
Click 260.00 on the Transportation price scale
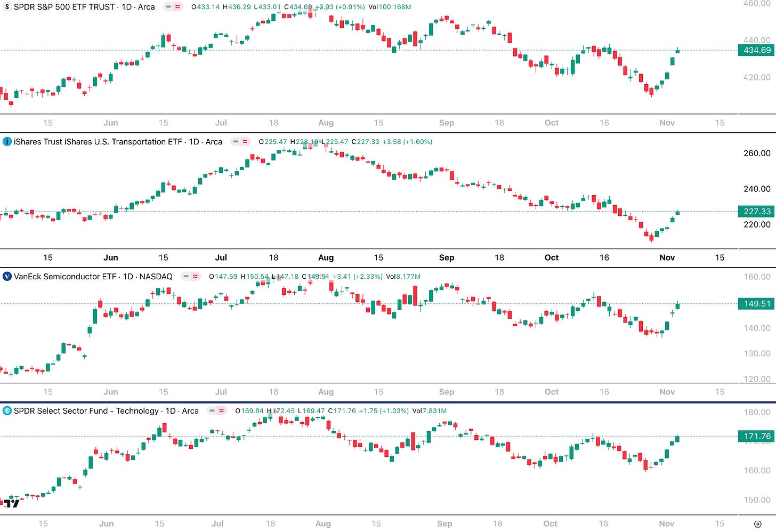757,154
